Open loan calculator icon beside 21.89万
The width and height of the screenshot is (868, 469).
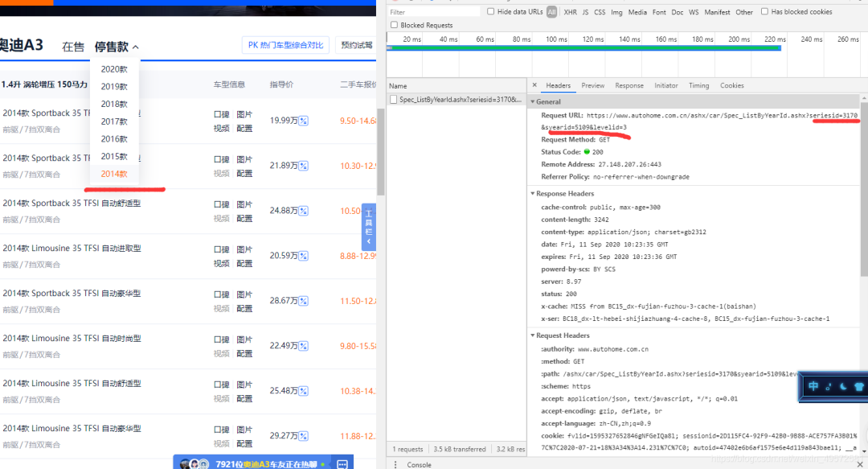[303, 166]
